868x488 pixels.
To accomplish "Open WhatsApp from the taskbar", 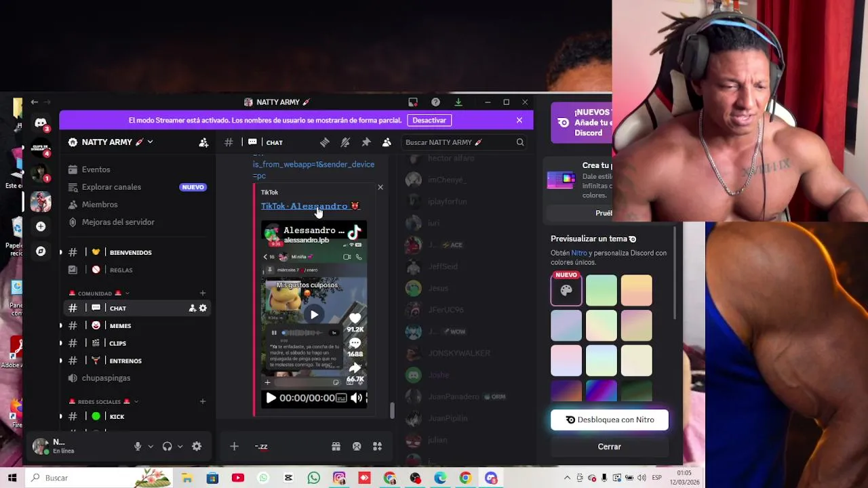I will coord(313,478).
